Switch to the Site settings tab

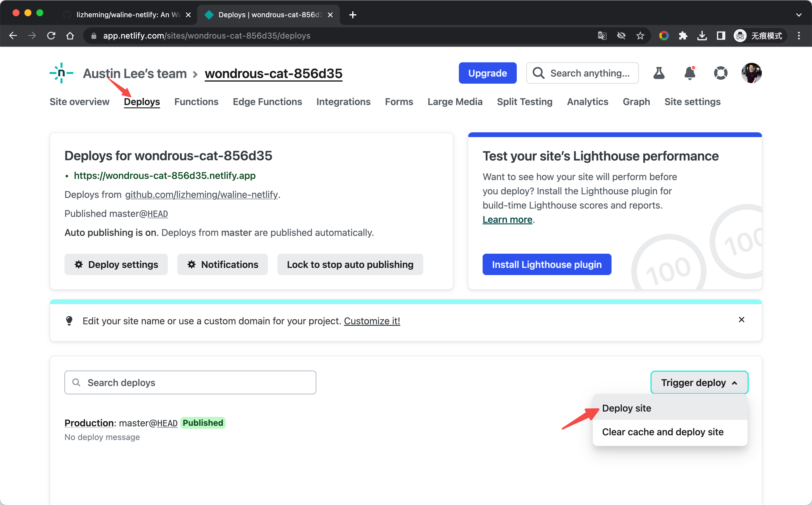[x=692, y=101]
